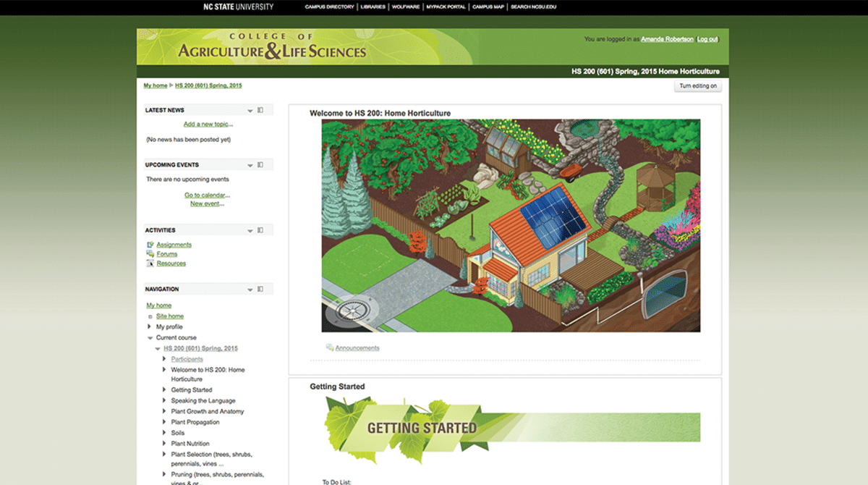Collapse the Activities block
The width and height of the screenshot is (868, 485).
click(250, 230)
